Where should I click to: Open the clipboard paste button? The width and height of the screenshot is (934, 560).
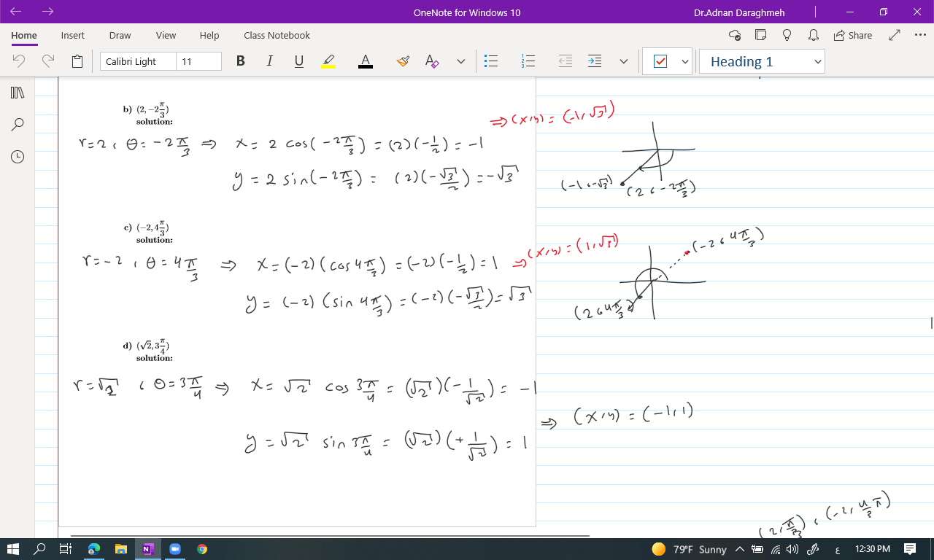click(x=77, y=62)
